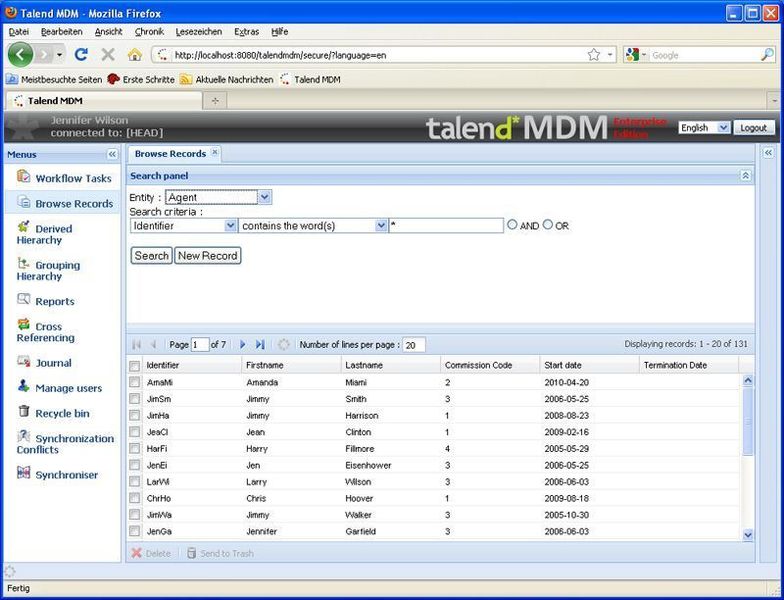Open the Talend MDM bookmark

pyautogui.click(x=310, y=79)
